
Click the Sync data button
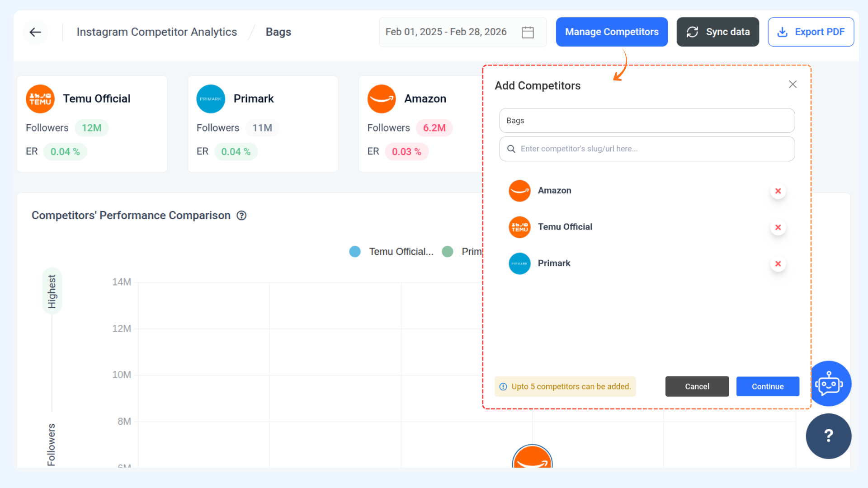(717, 32)
